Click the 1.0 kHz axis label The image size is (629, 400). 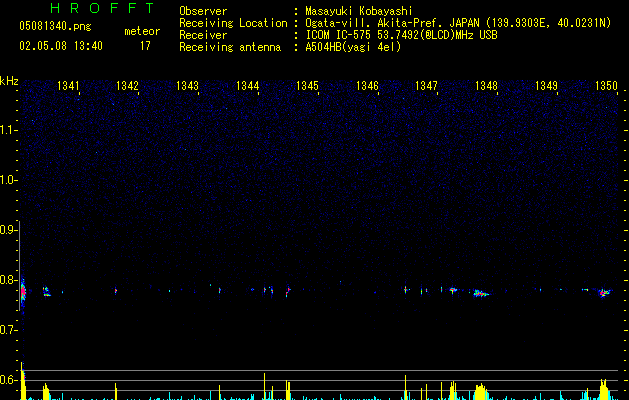click(x=8, y=180)
